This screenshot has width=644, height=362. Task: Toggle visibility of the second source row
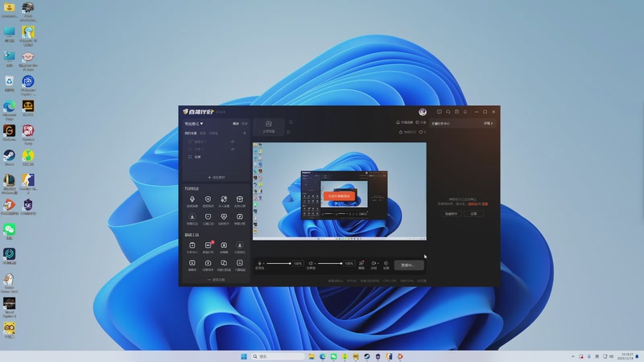click(x=233, y=150)
